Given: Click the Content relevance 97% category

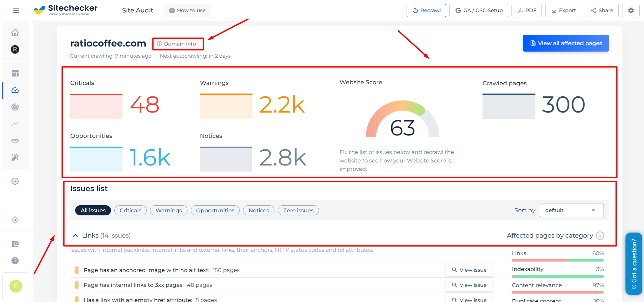Looking at the screenshot, I should coord(558,289).
